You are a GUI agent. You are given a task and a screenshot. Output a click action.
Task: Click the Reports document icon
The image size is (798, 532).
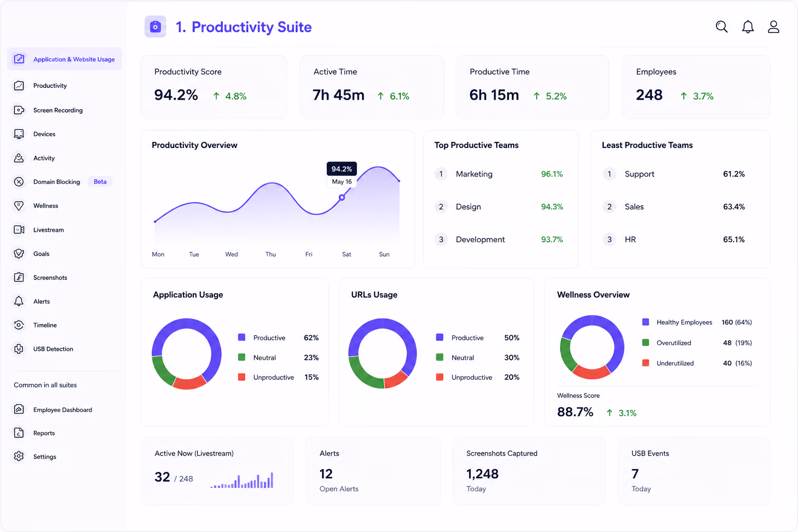(x=19, y=433)
